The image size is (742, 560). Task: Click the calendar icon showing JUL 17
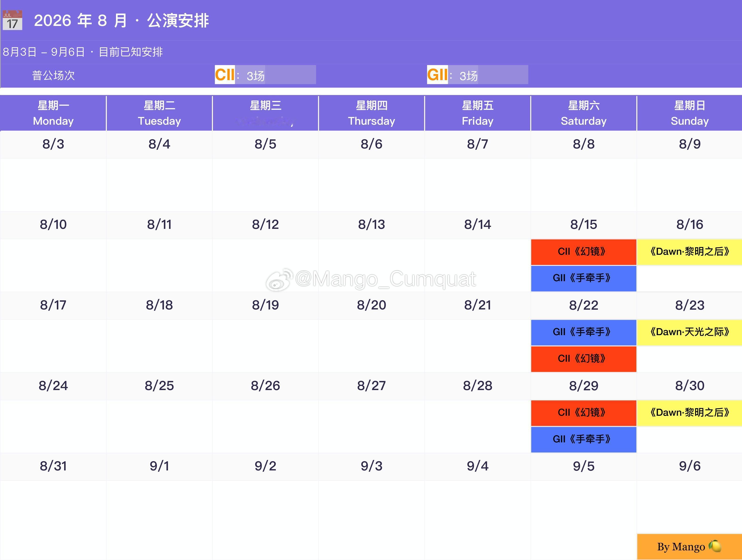[12, 20]
